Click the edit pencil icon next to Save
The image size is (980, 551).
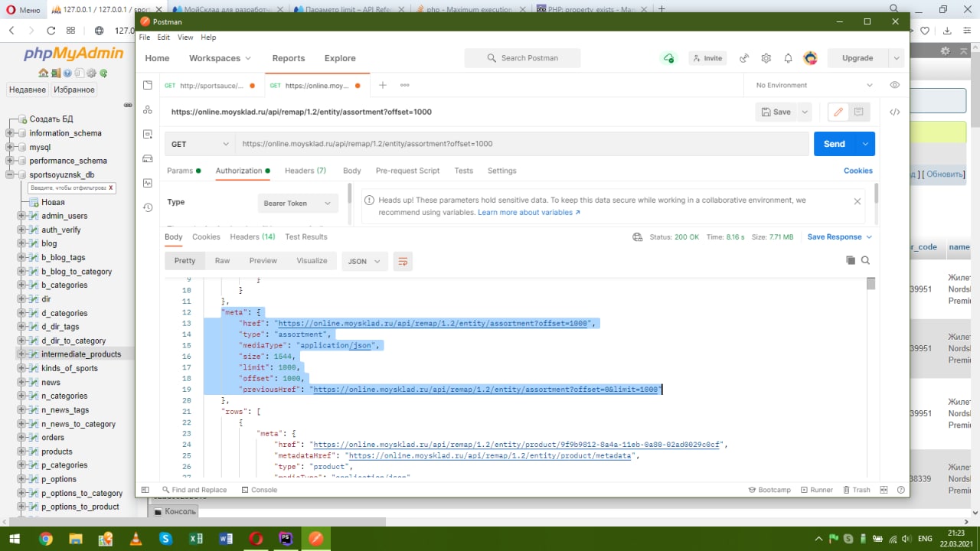pyautogui.click(x=838, y=112)
